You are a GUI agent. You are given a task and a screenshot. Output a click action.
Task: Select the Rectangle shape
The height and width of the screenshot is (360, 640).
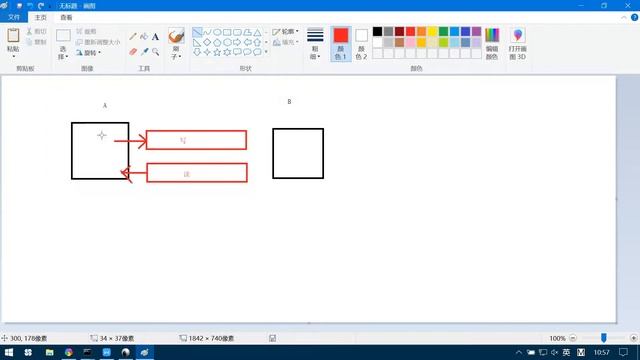pyautogui.click(x=227, y=32)
